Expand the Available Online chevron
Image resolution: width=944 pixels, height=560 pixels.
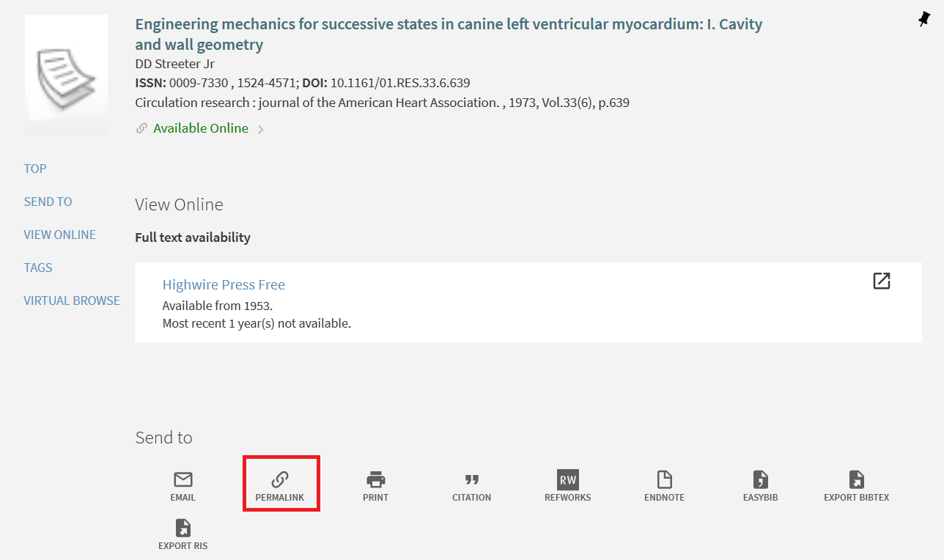[261, 130]
